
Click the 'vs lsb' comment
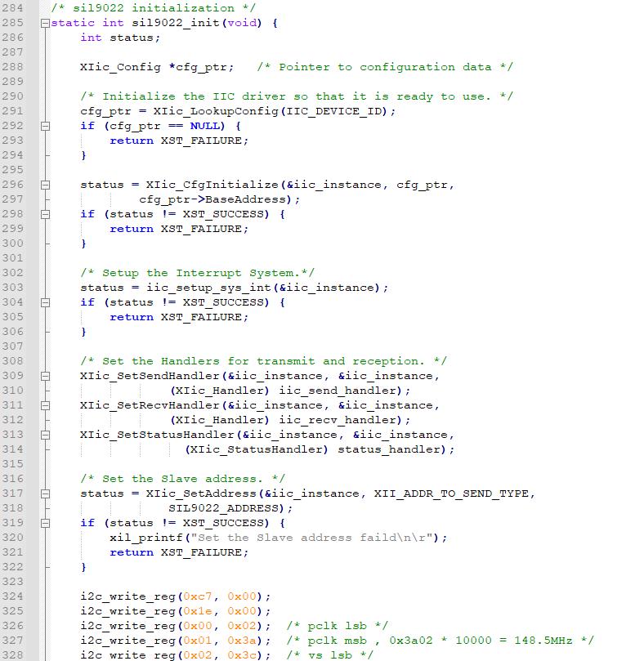point(329,654)
